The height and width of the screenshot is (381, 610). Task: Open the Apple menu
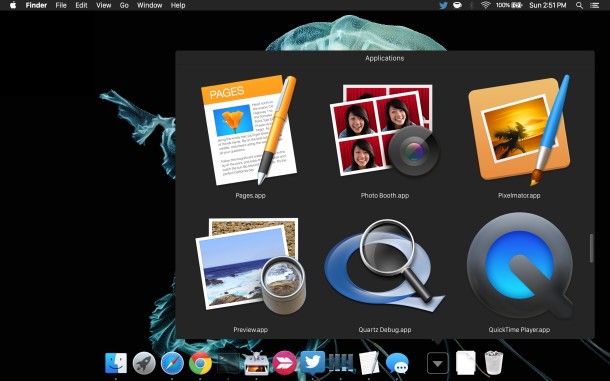13,5
